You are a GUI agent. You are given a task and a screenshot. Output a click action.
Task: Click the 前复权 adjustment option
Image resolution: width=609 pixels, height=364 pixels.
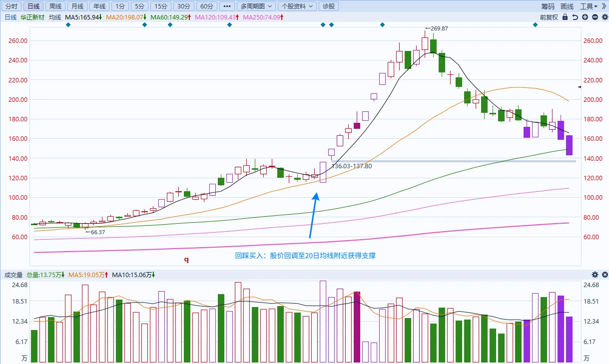[x=549, y=17]
